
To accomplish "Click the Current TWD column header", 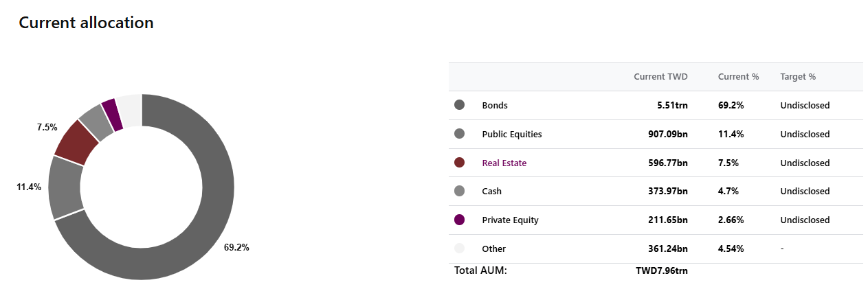I will click(x=660, y=77).
